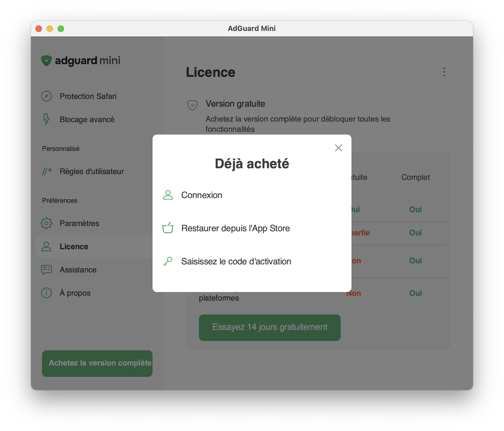Click the Blocage avancé lightning icon
The width and height of the screenshot is (504, 431).
(46, 119)
